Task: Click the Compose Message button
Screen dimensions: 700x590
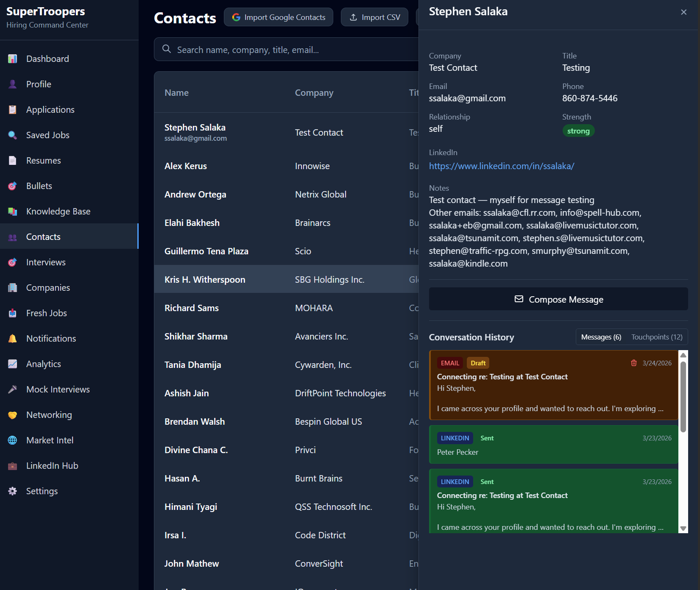Action: 558,299
